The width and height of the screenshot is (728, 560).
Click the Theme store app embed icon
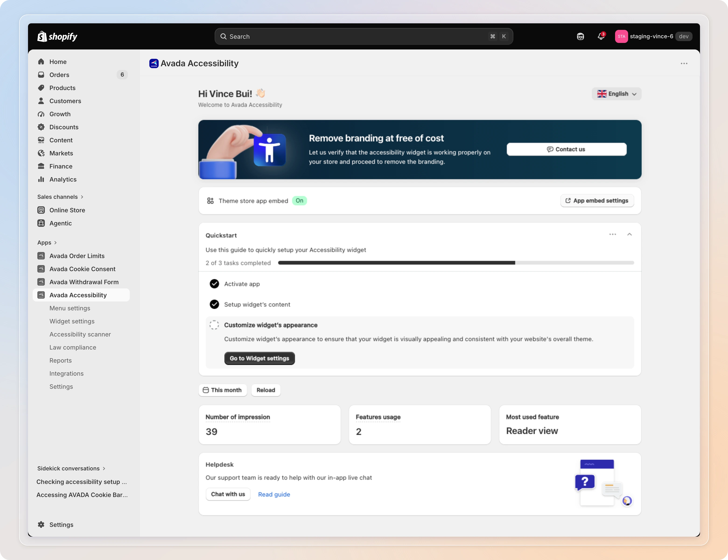click(x=210, y=201)
